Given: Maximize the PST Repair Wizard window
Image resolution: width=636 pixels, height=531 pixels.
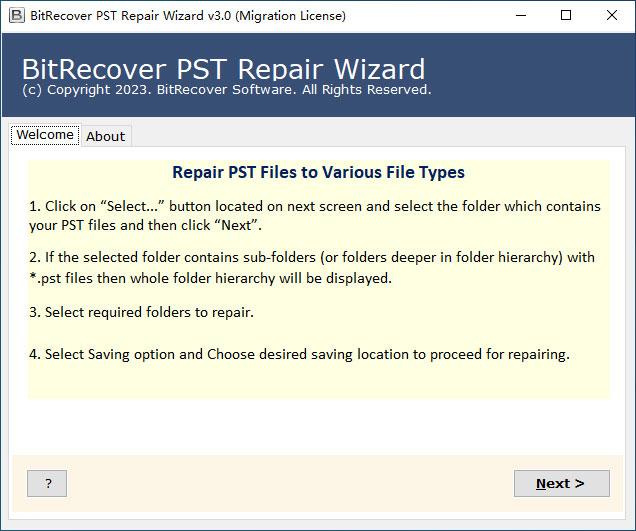Looking at the screenshot, I should [x=566, y=16].
